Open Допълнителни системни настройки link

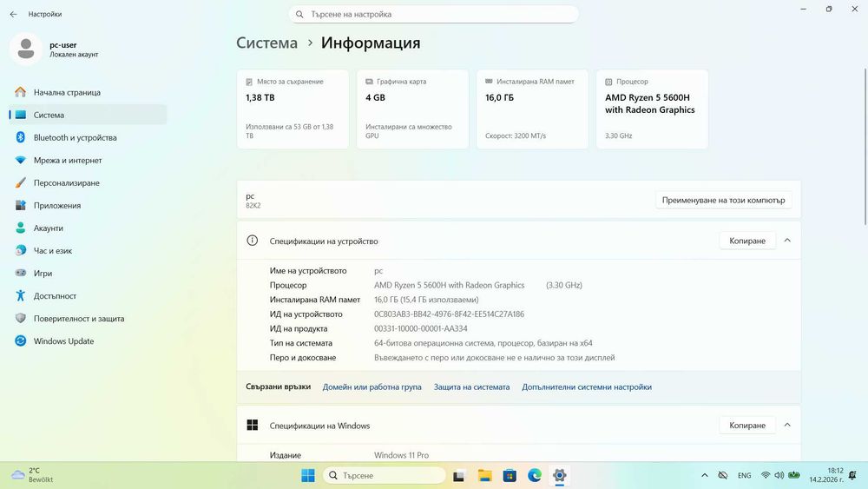coord(587,387)
